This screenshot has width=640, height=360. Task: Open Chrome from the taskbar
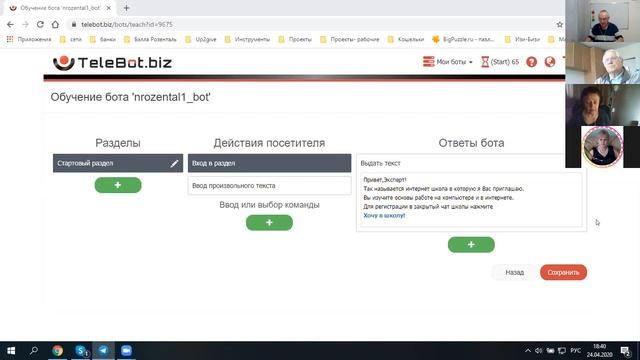pos(58,351)
